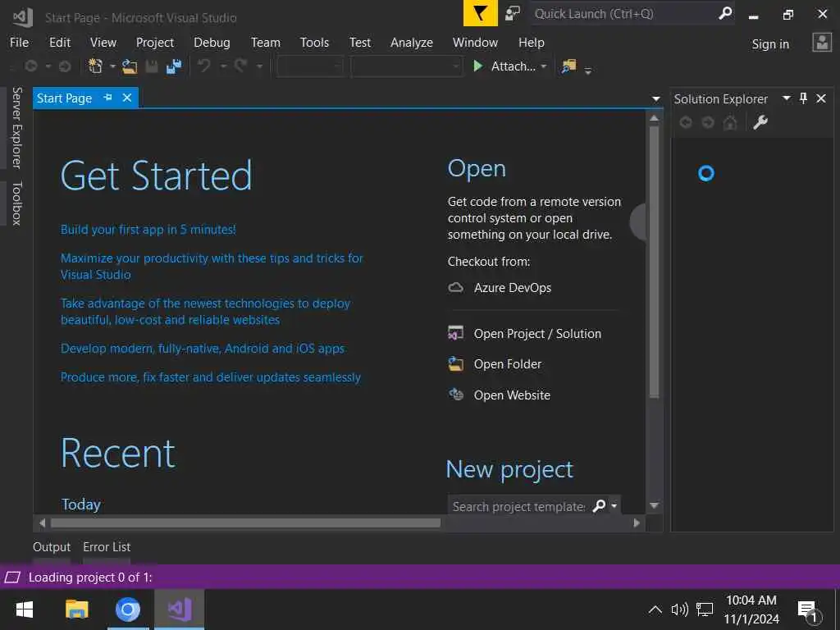The image size is (840, 630).
Task: Toggle the pin on Start Page tab
Action: pos(107,98)
